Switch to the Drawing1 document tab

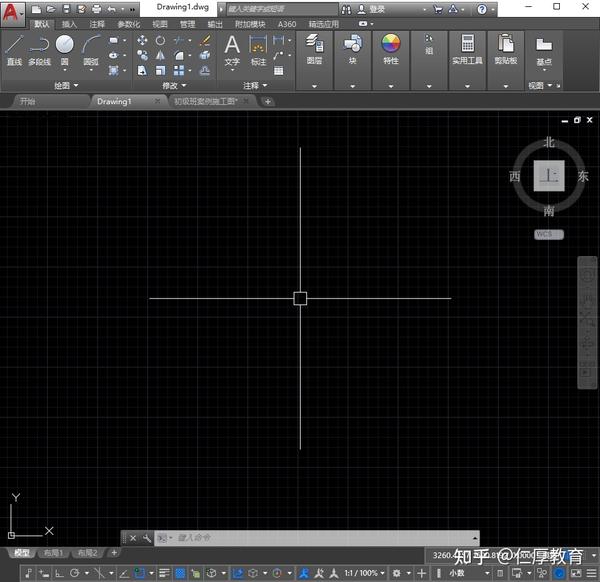coord(114,101)
